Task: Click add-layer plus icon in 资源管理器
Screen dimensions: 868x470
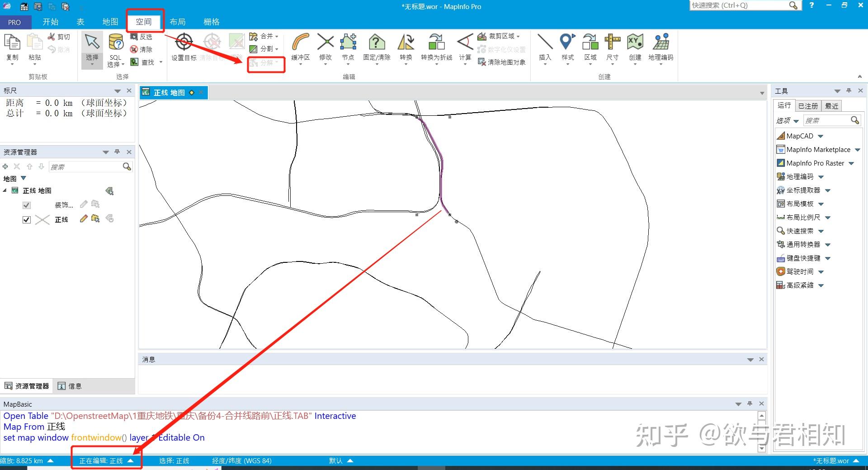Action: tap(5, 166)
